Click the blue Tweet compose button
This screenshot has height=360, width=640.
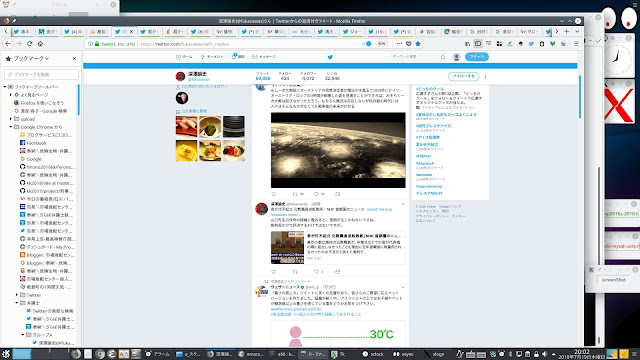point(477,57)
